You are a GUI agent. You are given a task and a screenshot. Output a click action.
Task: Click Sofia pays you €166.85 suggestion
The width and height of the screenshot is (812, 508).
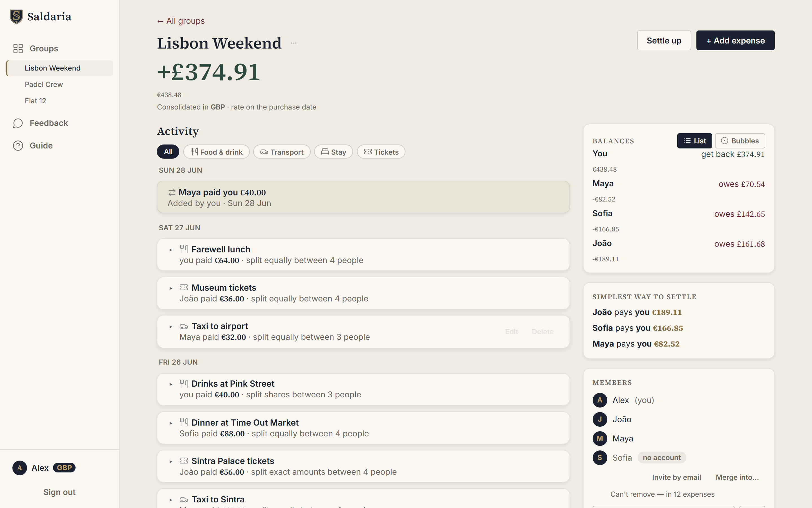(x=637, y=328)
